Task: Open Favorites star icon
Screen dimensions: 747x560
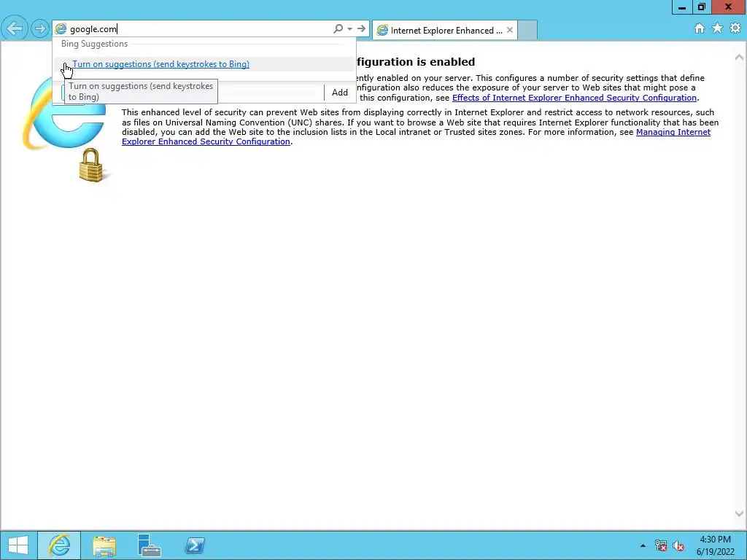Action: pos(718,28)
